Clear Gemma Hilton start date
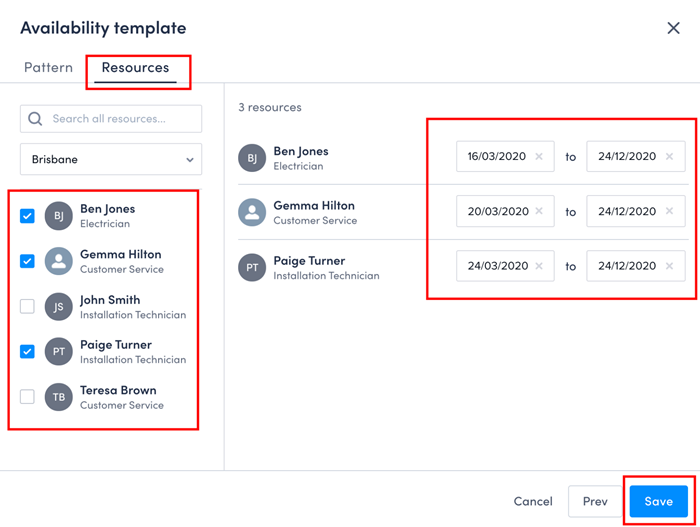700x527 pixels. point(539,211)
